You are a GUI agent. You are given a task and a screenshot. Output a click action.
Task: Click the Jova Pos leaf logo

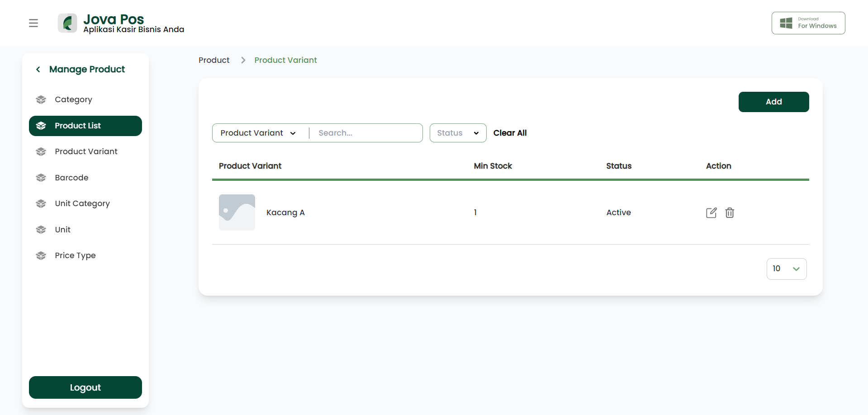[x=67, y=23]
